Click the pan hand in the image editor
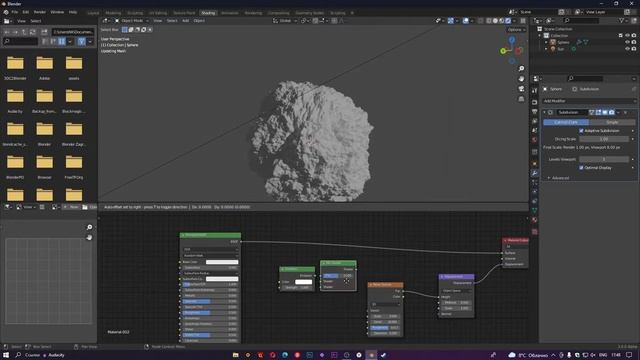The width and height of the screenshot is (640, 360). pyautogui.click(x=89, y=238)
